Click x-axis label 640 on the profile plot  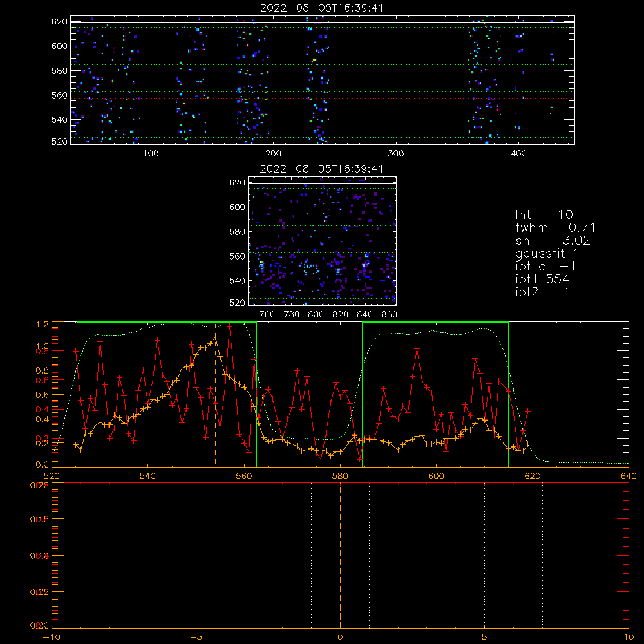coord(629,476)
